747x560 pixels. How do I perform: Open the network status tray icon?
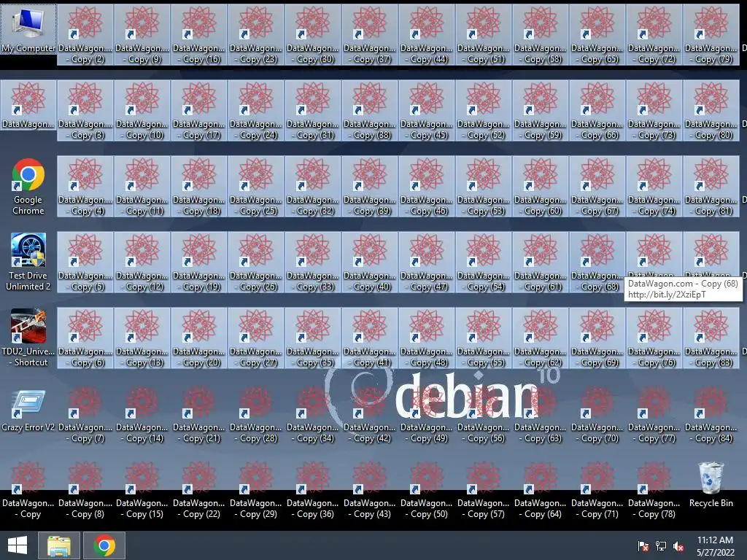(x=661, y=546)
